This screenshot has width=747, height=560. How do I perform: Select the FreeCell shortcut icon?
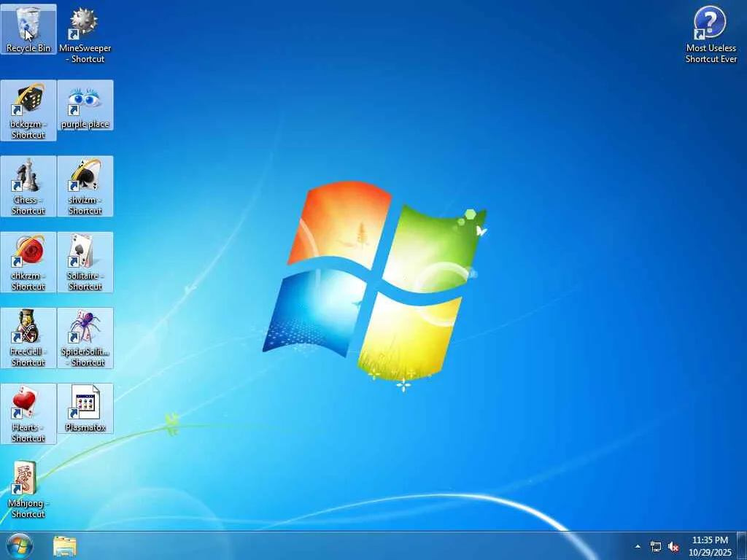pyautogui.click(x=28, y=338)
